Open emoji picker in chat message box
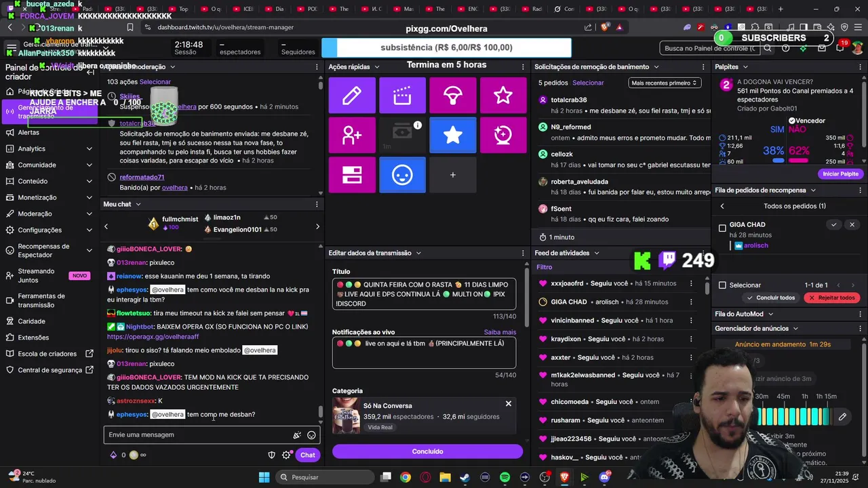868x488 pixels. pos(311,435)
